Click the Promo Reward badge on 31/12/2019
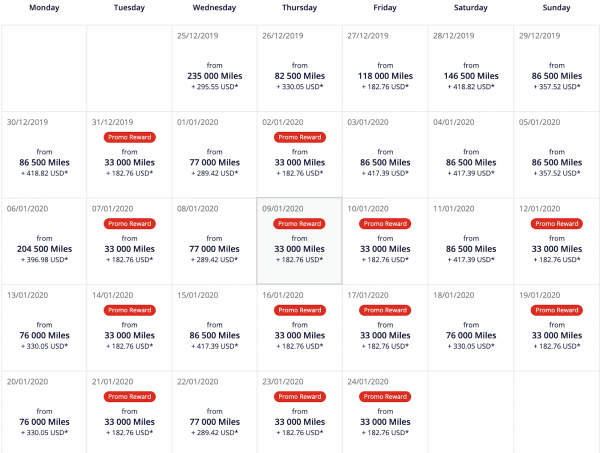This screenshot has height=453, width=600. coord(129,137)
